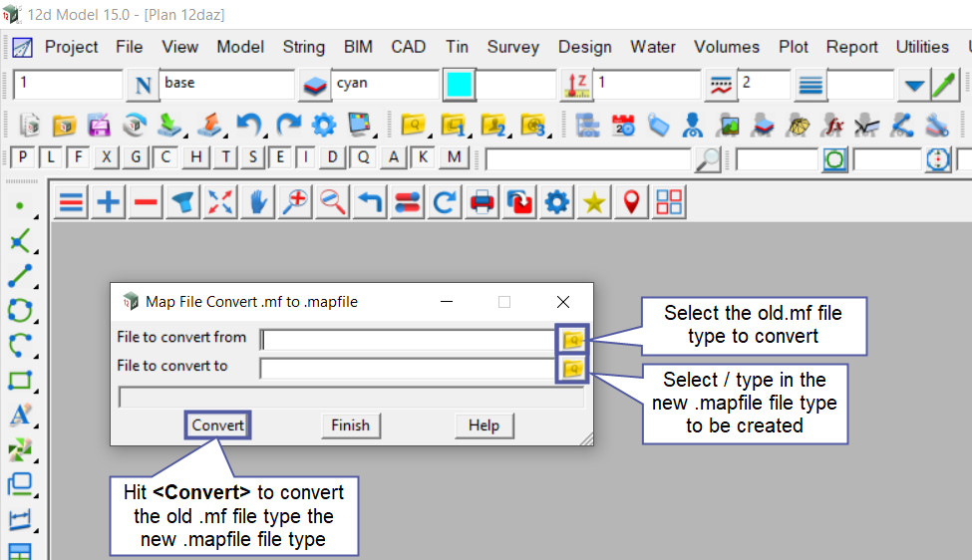Image resolution: width=972 pixels, height=560 pixels.
Task: Open the Survey menu
Action: 512,47
